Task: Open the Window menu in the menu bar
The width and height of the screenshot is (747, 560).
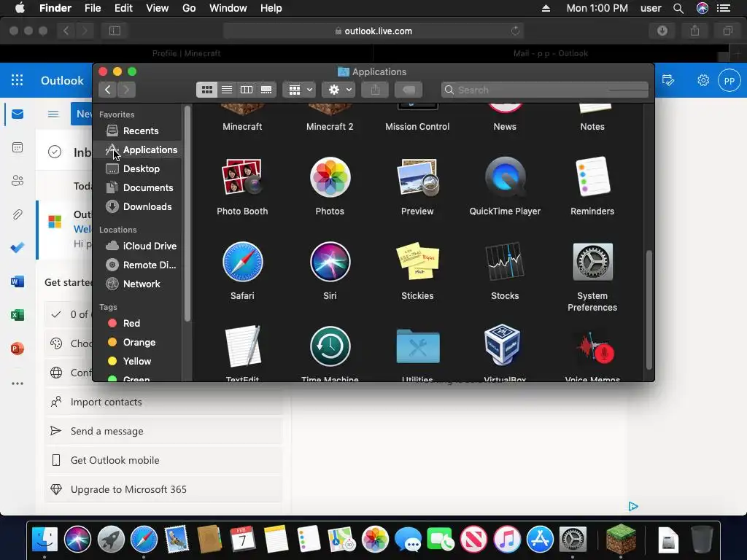Action: tap(228, 8)
